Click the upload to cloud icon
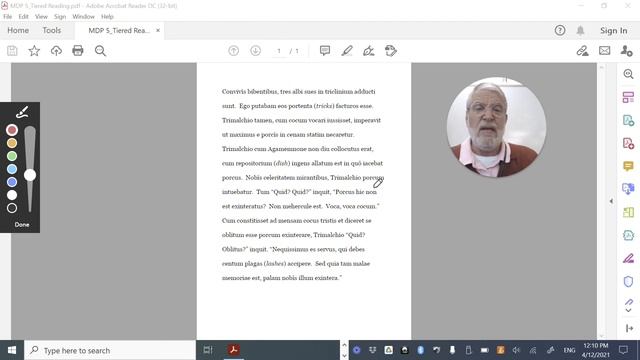The image size is (640, 360). pos(56,51)
